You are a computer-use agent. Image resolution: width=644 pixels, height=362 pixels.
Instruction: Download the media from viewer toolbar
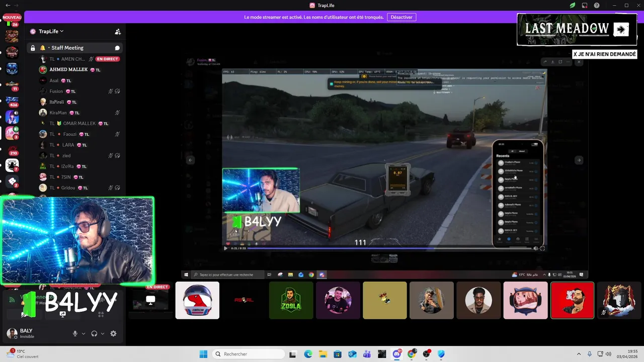[552, 62]
